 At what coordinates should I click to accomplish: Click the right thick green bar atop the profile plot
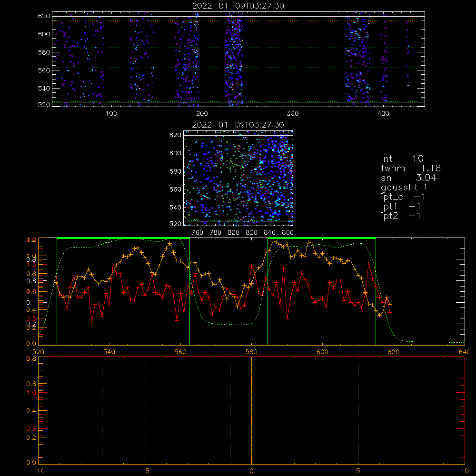click(x=322, y=238)
